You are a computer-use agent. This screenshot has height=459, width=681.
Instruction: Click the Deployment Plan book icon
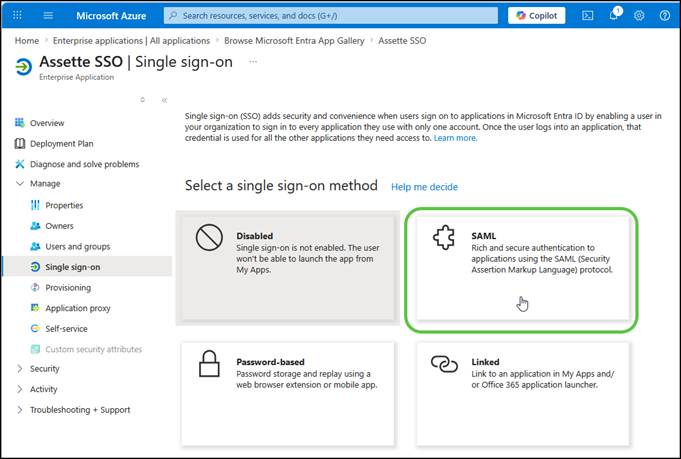click(20, 144)
